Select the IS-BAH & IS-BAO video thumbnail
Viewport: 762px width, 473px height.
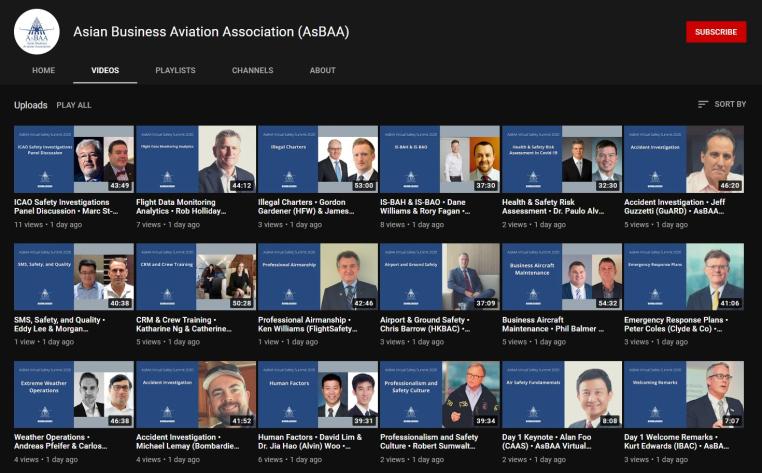439,159
